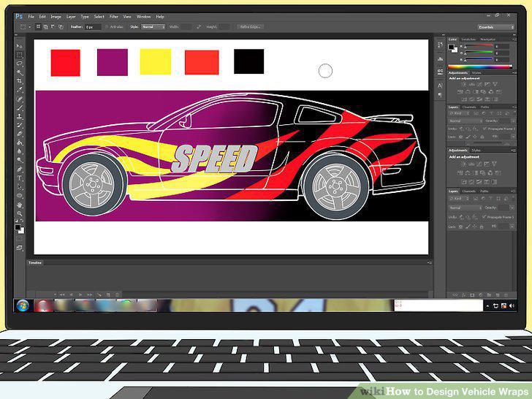Select the Brush tool

[20, 108]
